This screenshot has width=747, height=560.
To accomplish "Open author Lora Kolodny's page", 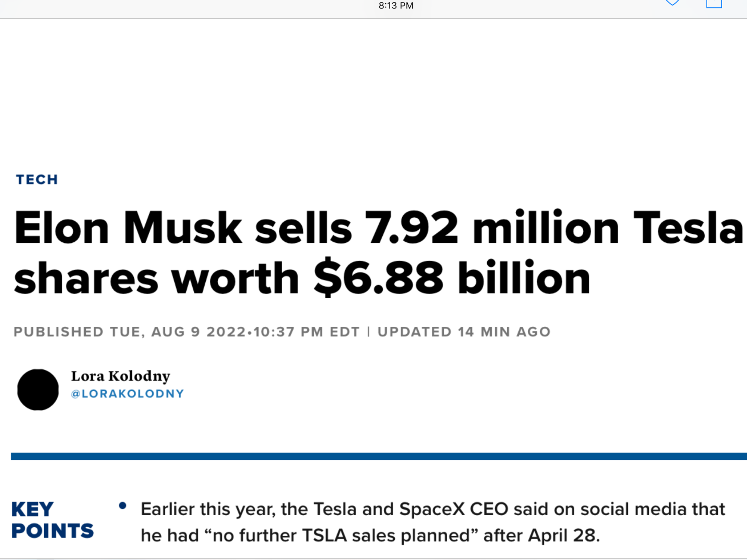I will click(x=120, y=376).
